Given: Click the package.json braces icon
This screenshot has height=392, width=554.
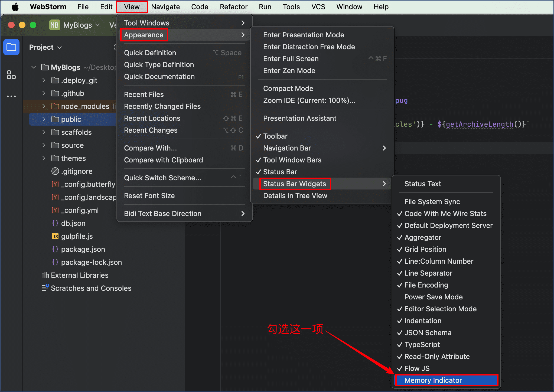Looking at the screenshot, I should tap(55, 249).
